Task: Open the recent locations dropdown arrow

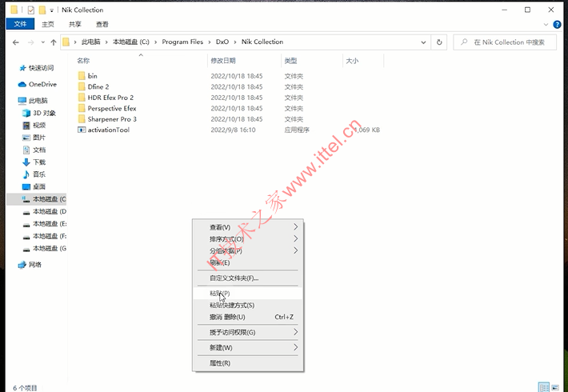Action: (x=42, y=42)
